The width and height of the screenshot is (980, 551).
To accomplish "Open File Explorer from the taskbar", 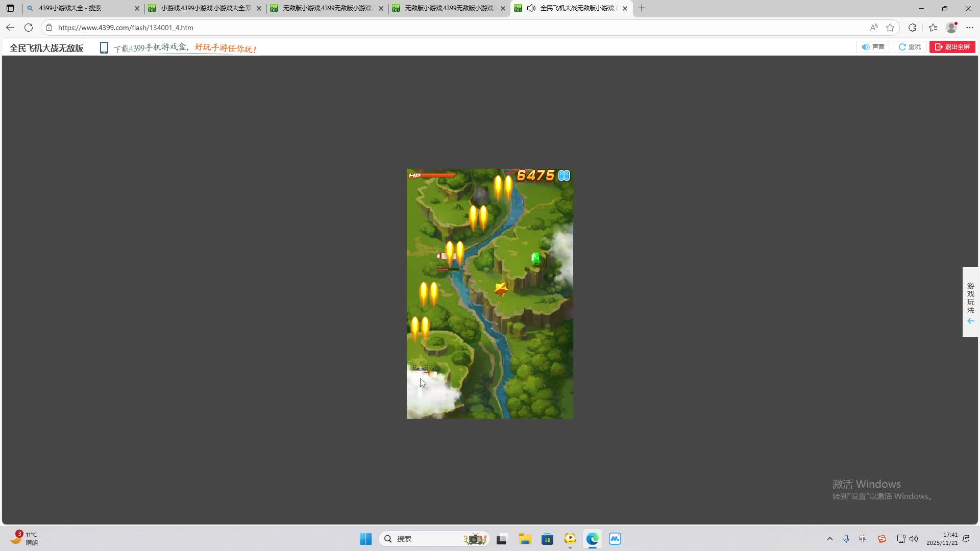I will click(x=525, y=539).
